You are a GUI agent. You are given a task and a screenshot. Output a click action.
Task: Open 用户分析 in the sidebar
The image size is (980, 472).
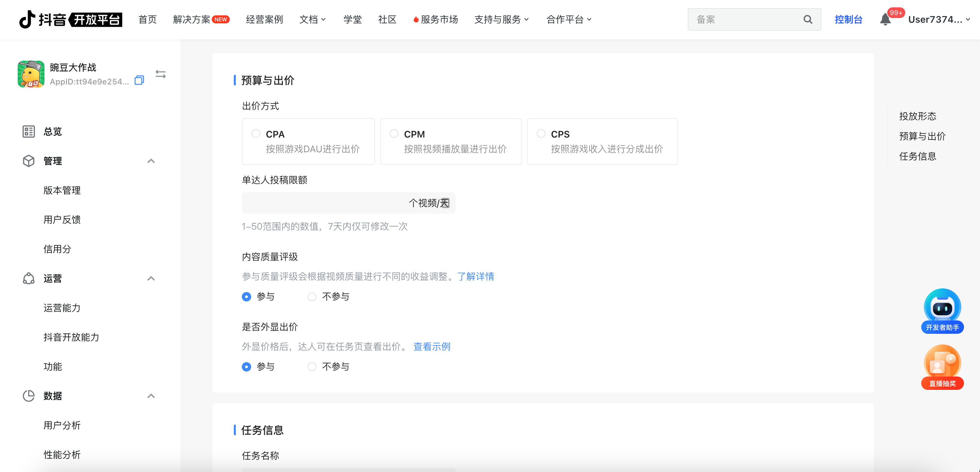[x=62, y=425]
